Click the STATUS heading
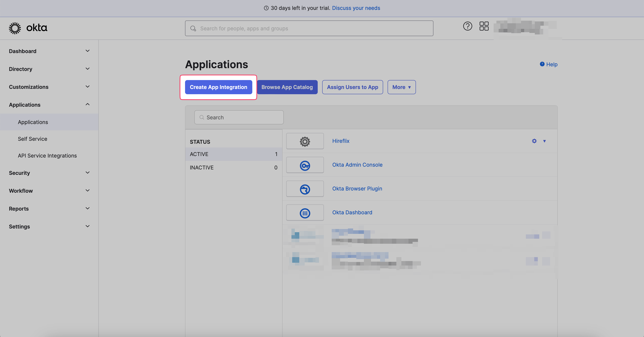 pyautogui.click(x=200, y=142)
